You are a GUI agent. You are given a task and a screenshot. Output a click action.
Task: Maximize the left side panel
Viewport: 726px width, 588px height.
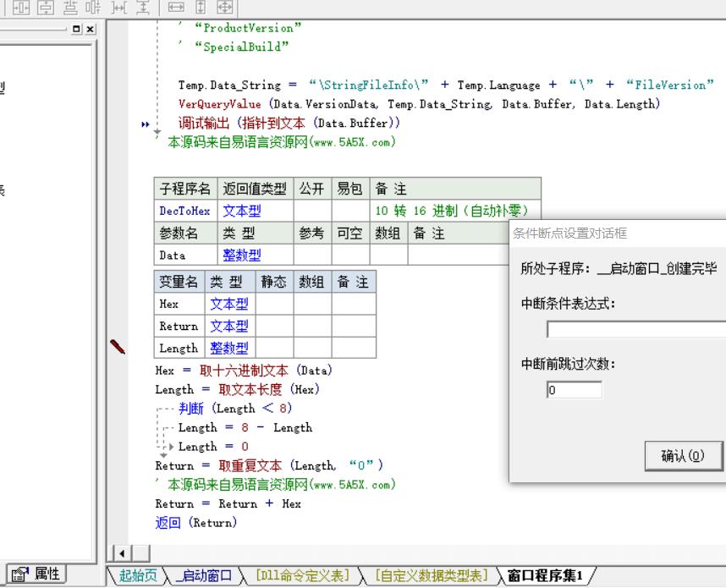click(x=76, y=29)
